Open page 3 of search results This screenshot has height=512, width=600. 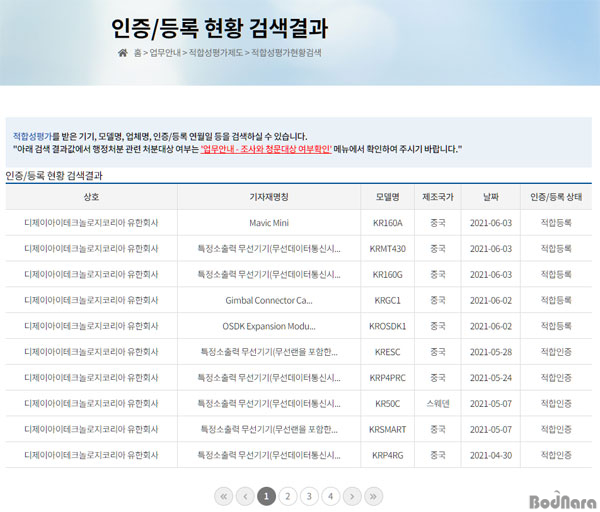tap(309, 495)
